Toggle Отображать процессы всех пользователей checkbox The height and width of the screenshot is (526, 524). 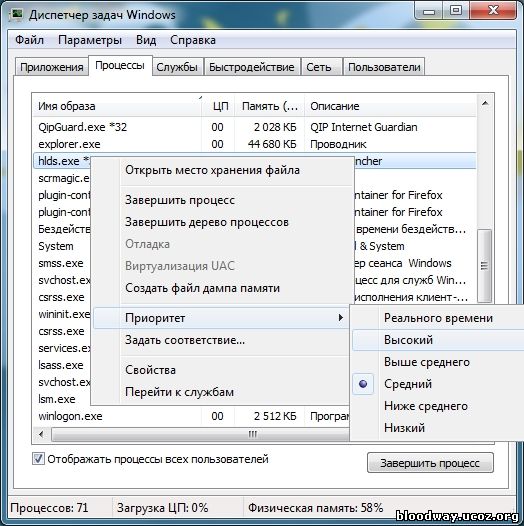click(38, 459)
